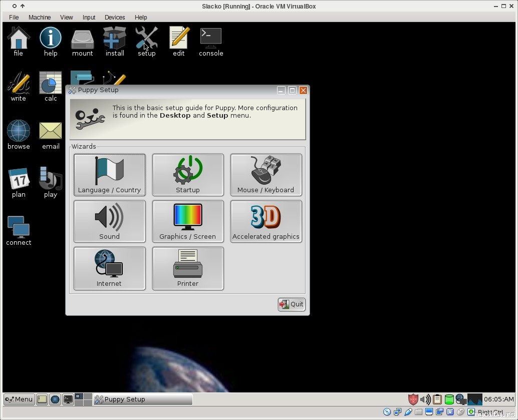Click the install desktop icon
The height and width of the screenshot is (420, 518).
(115, 42)
